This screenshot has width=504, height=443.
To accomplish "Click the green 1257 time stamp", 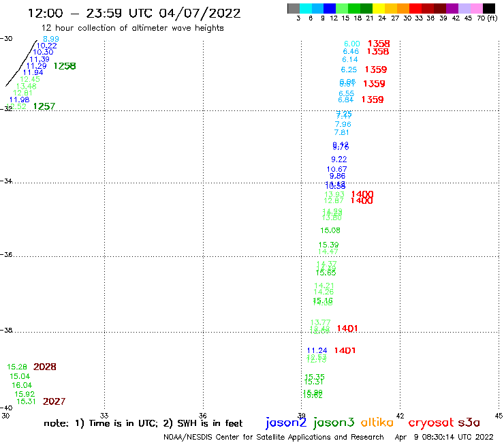I will pos(44,106).
